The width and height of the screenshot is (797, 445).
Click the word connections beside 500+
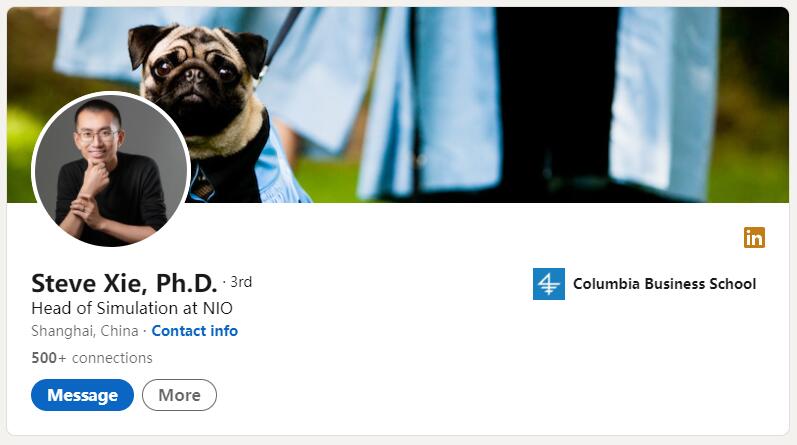point(112,358)
